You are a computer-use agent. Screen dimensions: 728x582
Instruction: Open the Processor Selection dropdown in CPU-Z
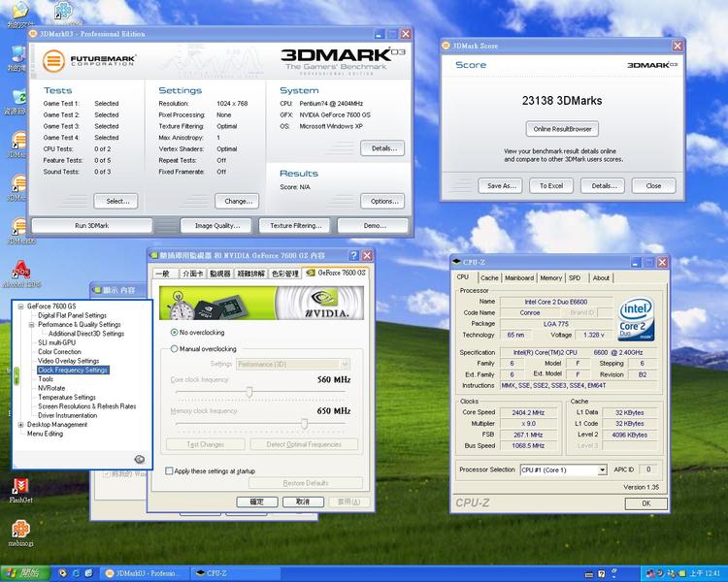[602, 469]
